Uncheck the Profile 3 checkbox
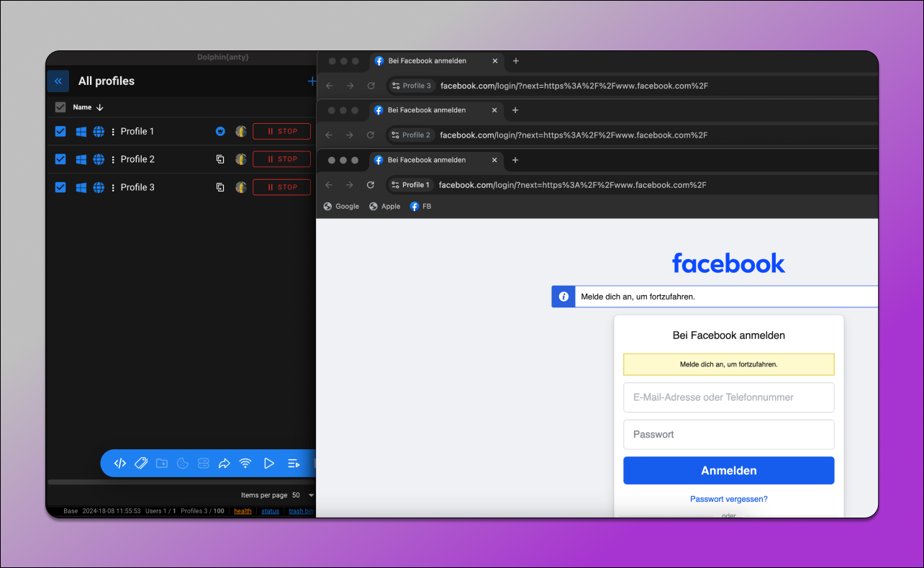 [x=60, y=187]
